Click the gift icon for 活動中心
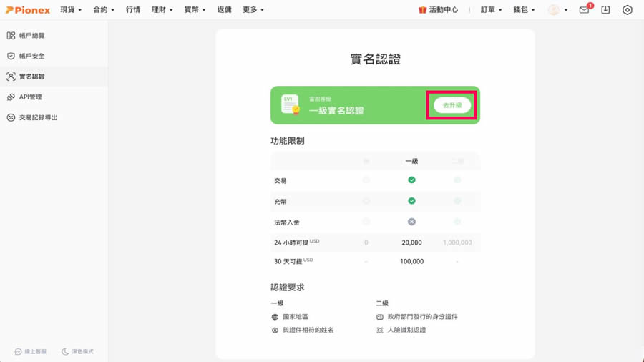Image resolution: width=644 pixels, height=362 pixels. [x=422, y=10]
